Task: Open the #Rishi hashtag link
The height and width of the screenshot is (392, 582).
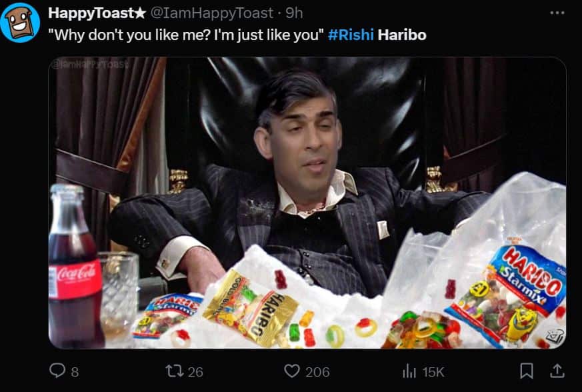Action: pos(351,35)
